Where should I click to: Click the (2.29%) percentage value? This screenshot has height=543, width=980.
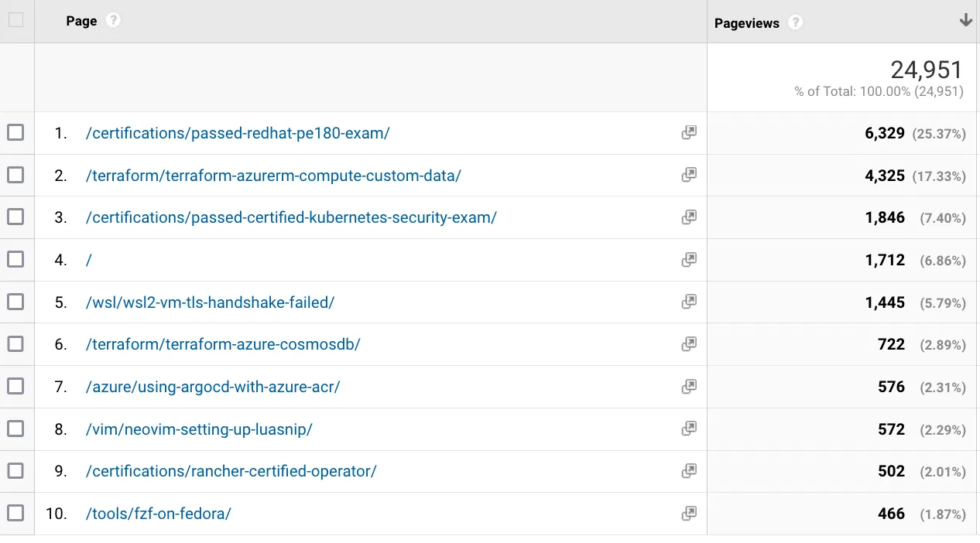point(943,429)
